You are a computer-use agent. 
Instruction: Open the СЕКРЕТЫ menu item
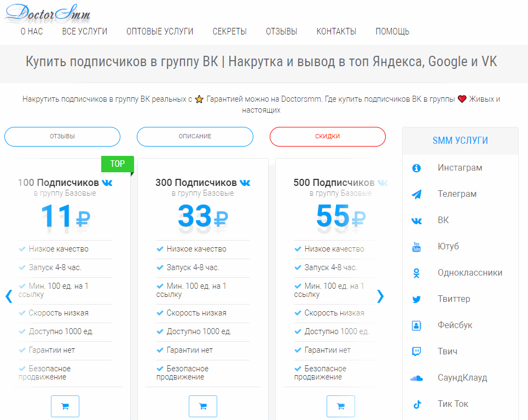230,32
